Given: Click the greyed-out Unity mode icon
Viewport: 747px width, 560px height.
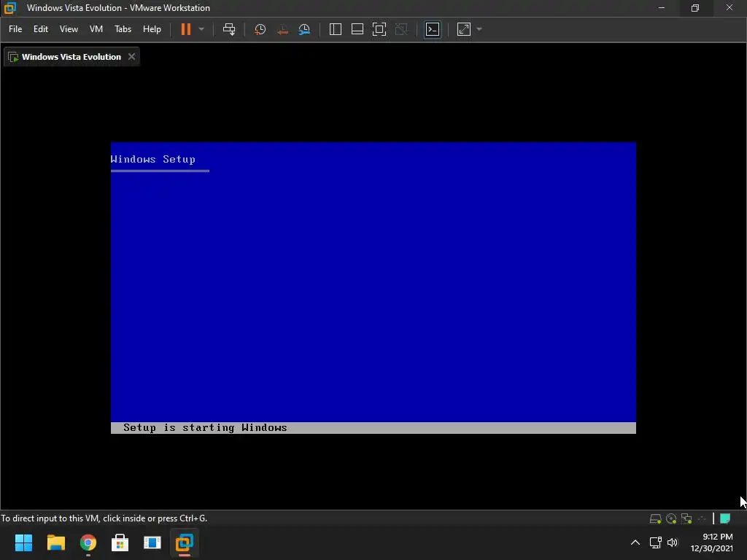Looking at the screenshot, I should click(x=402, y=29).
